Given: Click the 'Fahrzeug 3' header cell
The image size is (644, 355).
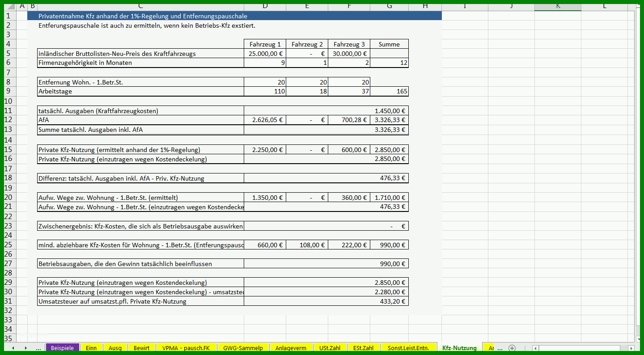Looking at the screenshot, I should pos(349,44).
